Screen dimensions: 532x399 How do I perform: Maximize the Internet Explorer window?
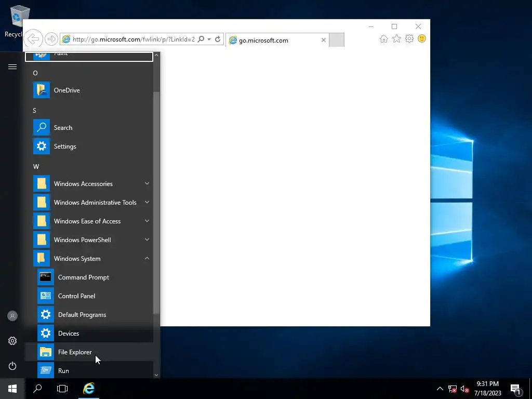click(x=394, y=26)
